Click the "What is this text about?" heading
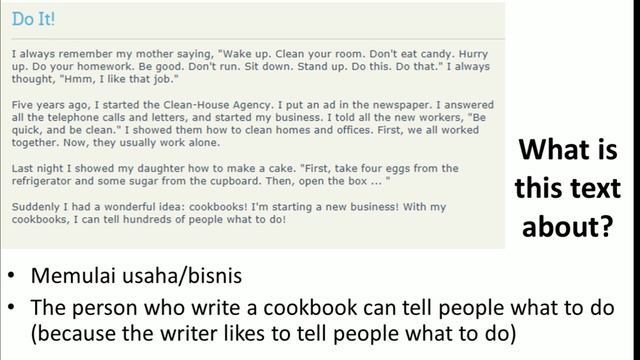The image size is (640, 360). [568, 189]
